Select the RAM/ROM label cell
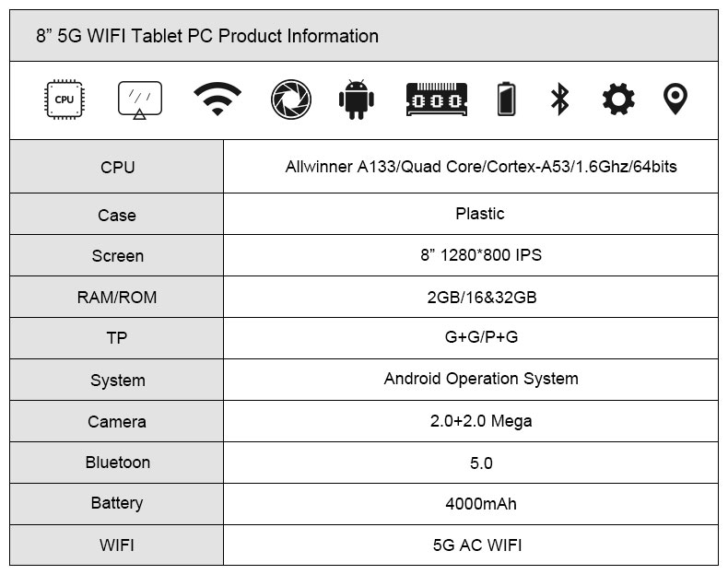The width and height of the screenshot is (728, 586). (x=116, y=297)
